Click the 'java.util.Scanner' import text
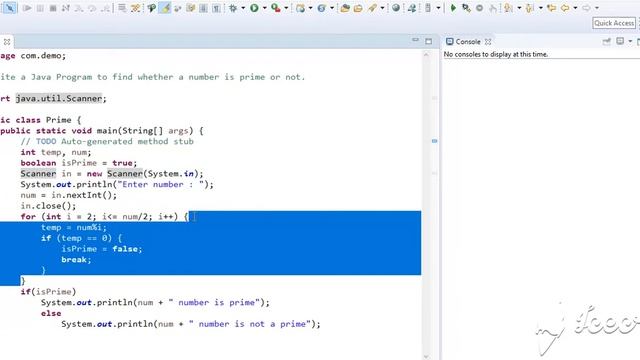 (59, 98)
